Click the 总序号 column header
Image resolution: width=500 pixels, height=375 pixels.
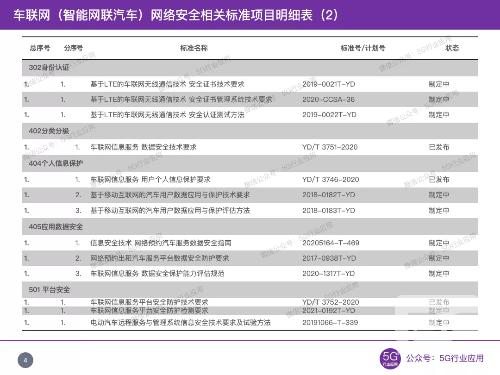pyautogui.click(x=40, y=48)
